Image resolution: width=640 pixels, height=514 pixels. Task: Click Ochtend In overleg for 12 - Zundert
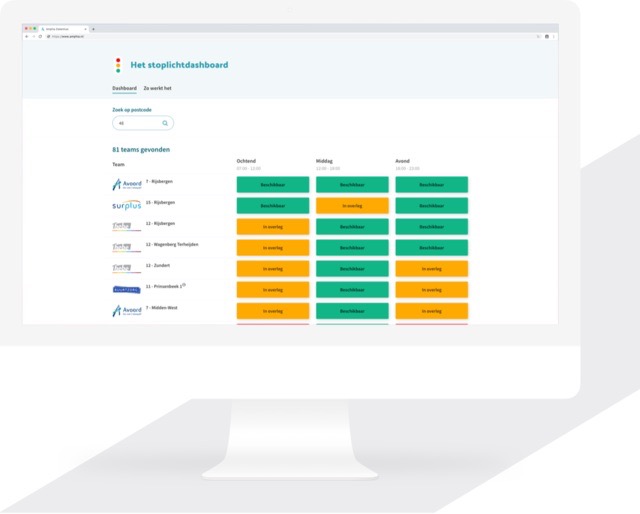pyautogui.click(x=273, y=269)
